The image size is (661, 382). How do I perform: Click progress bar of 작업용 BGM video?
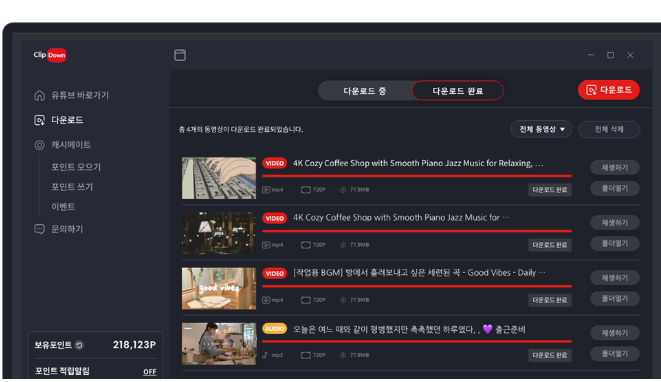417,286
